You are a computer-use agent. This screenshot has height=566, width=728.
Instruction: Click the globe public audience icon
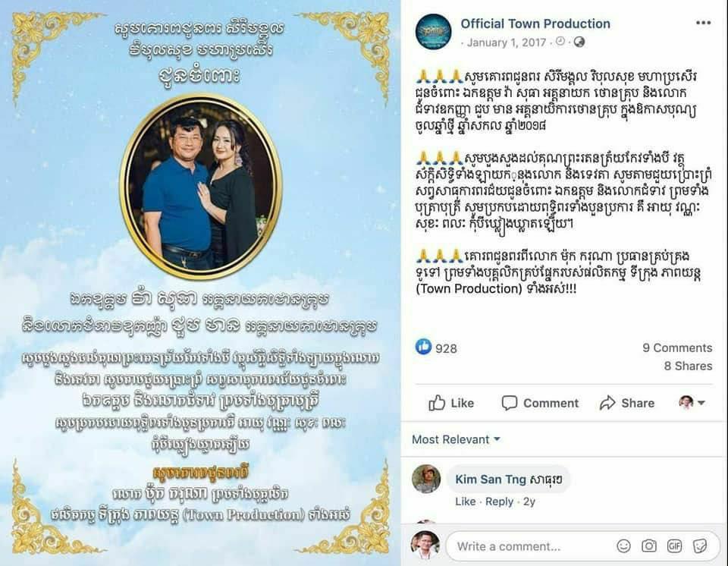(x=579, y=42)
